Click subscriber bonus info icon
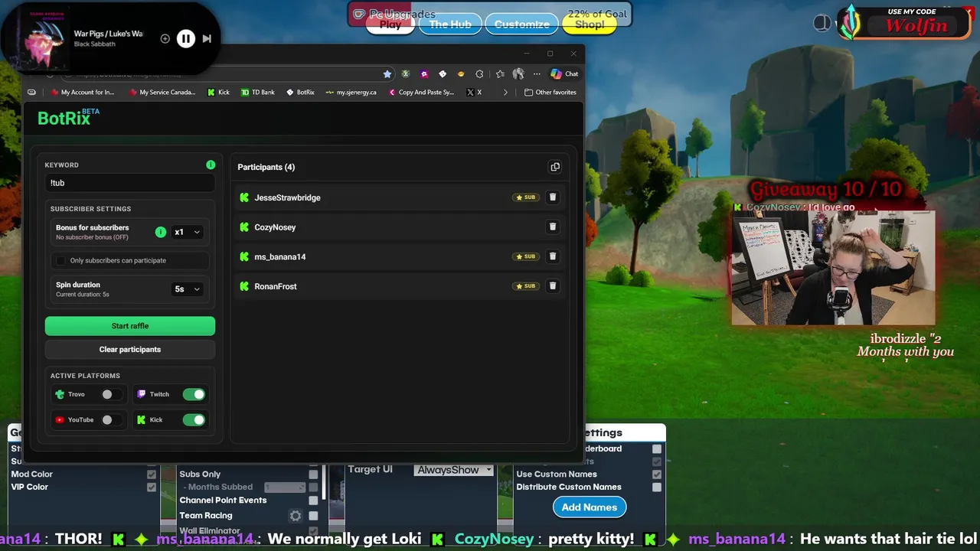Viewport: 980px width, 551px height. [x=161, y=232]
